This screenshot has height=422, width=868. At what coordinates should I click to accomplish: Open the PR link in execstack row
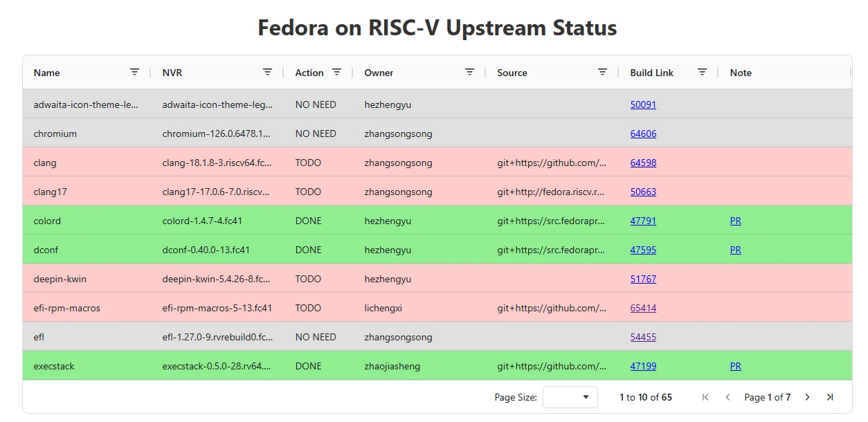tap(735, 366)
